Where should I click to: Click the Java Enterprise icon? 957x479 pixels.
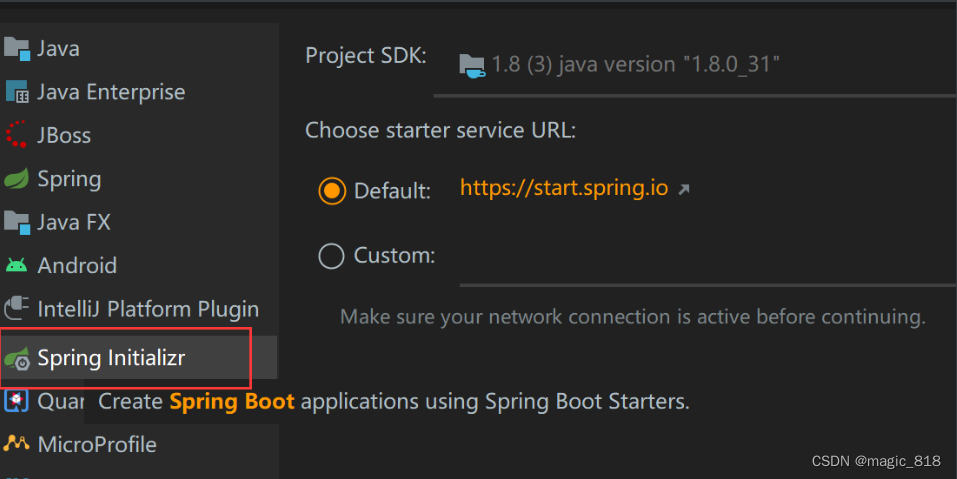point(17,92)
